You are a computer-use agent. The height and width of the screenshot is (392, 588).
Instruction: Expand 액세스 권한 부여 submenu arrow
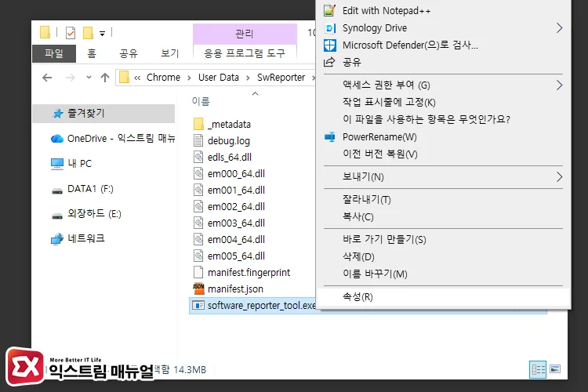click(559, 85)
